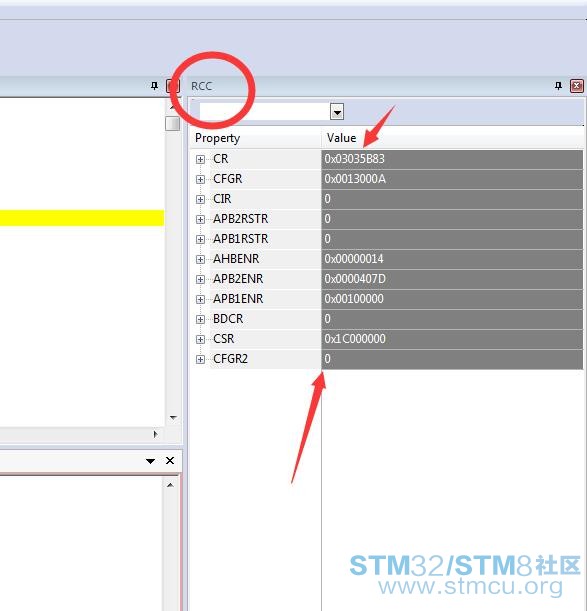Click the editor vertical scrollbar thumb
This screenshot has width=587, height=611.
tap(172, 124)
